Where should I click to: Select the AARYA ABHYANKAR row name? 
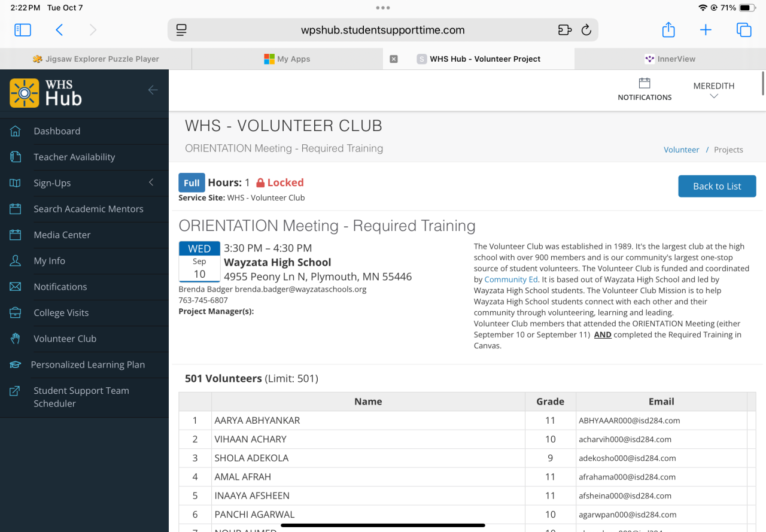257,421
